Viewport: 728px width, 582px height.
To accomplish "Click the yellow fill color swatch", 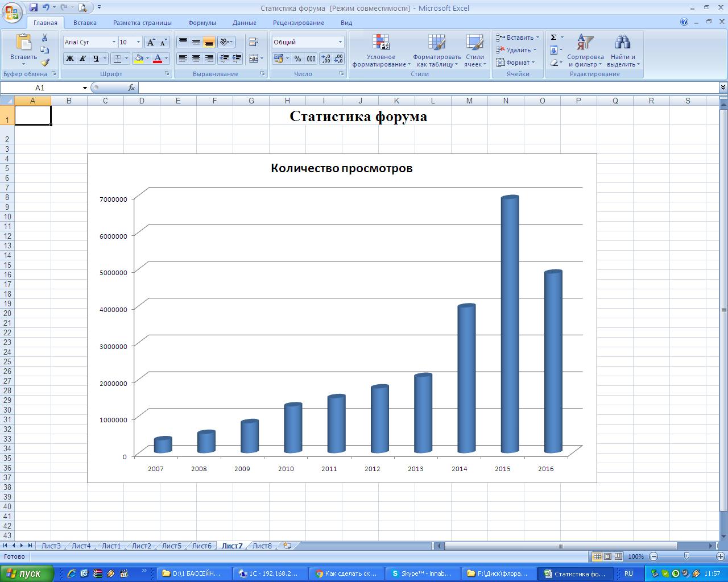I will click(138, 59).
